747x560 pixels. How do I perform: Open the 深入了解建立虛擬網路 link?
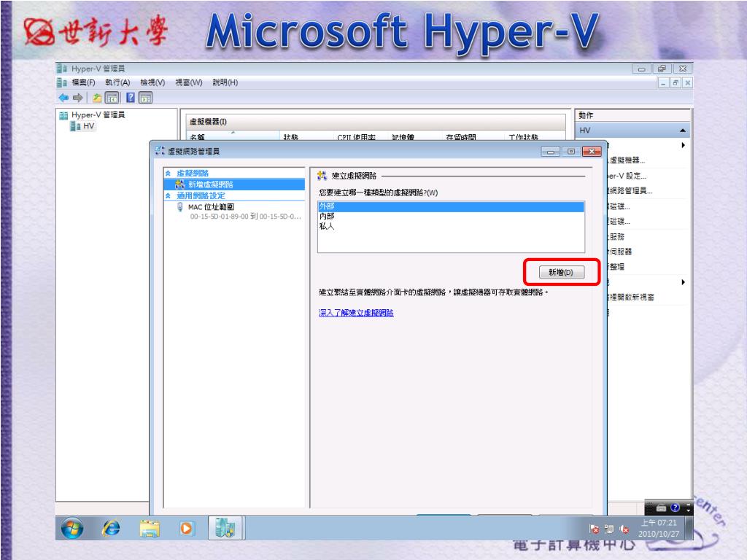pyautogui.click(x=356, y=313)
